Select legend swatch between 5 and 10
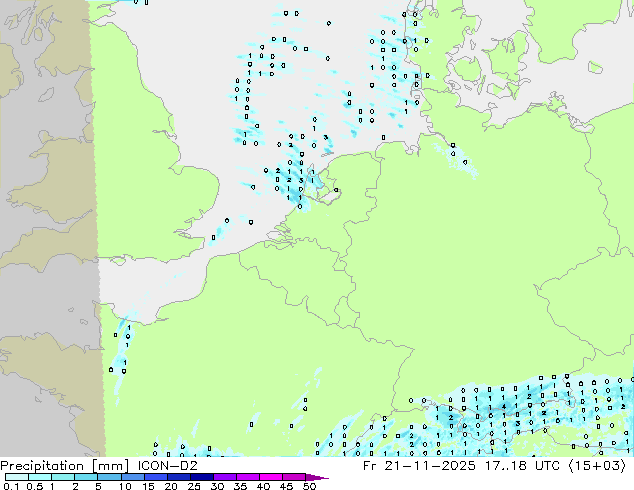This screenshot has height=490, width=634. tap(109, 477)
